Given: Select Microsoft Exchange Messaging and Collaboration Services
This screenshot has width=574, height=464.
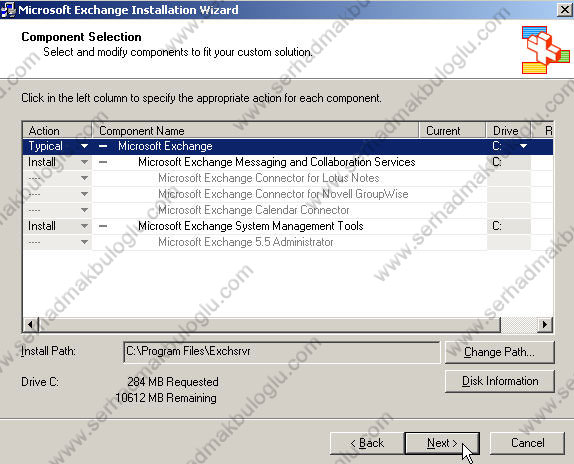Looking at the screenshot, I should click(277, 162).
